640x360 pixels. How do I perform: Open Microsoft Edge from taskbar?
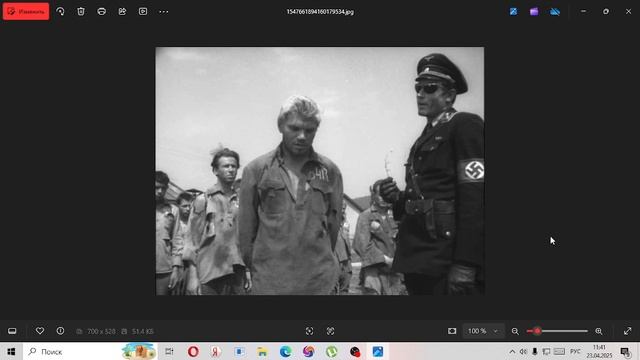pyautogui.click(x=285, y=351)
